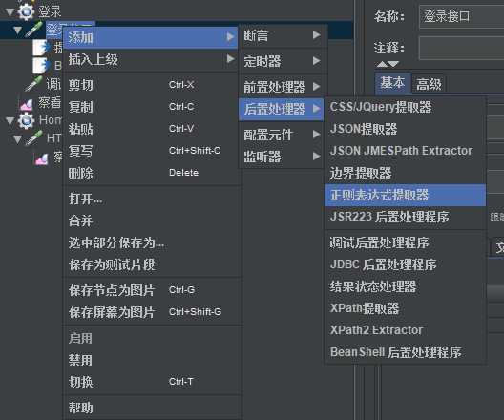Click the chart icon beside 察看 listener
The image size is (504, 420).
click(27, 104)
